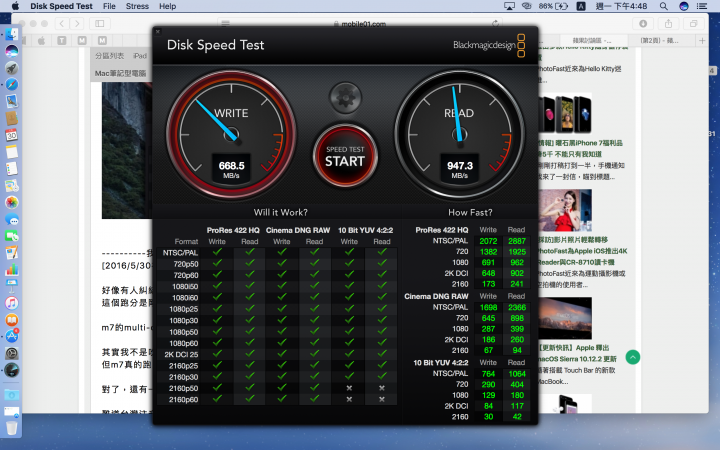Select Cinema DNG RAW NTSC/PAL write value 1698
The image size is (720, 450).
pos(488,307)
